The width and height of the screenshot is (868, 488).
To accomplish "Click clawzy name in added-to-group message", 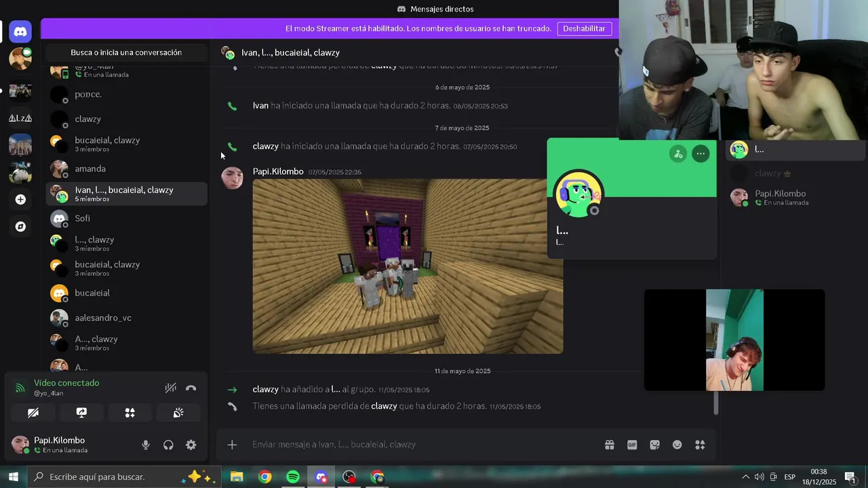I will coord(266,389).
